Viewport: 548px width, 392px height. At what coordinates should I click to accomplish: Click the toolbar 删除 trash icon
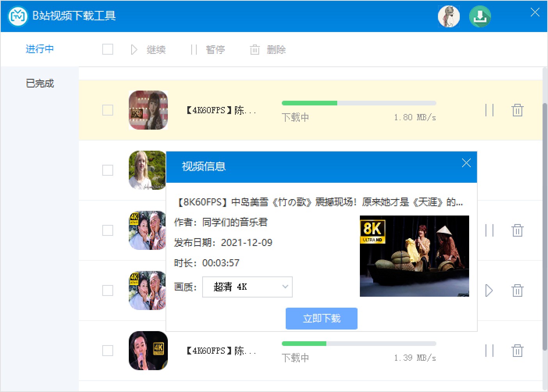point(254,50)
